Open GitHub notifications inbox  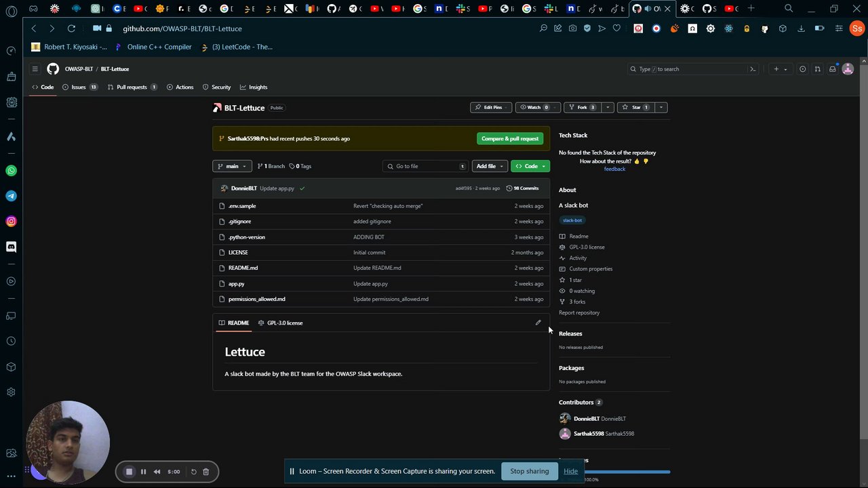[x=833, y=69]
